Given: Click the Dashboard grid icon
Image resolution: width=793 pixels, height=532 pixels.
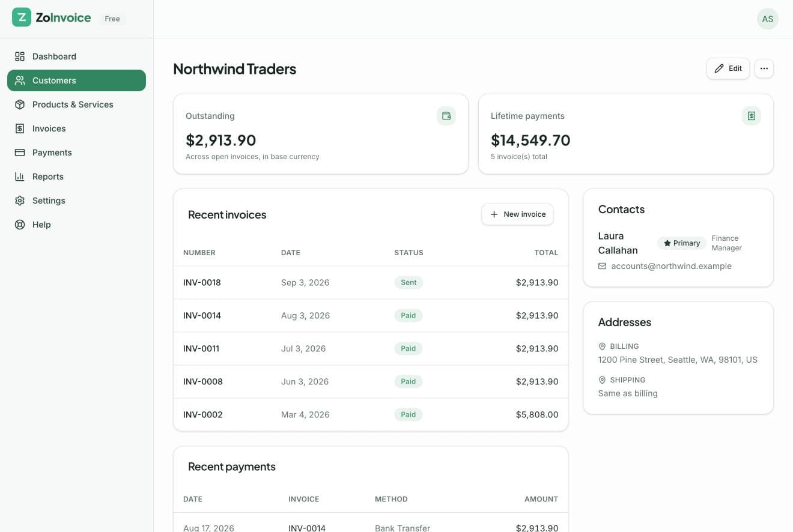Looking at the screenshot, I should click(20, 56).
